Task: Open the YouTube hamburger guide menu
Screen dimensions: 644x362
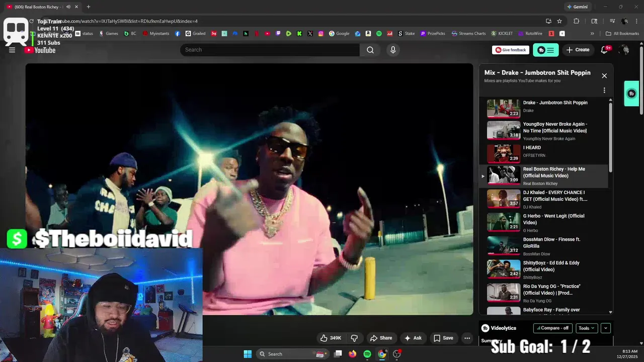Action: (x=12, y=50)
